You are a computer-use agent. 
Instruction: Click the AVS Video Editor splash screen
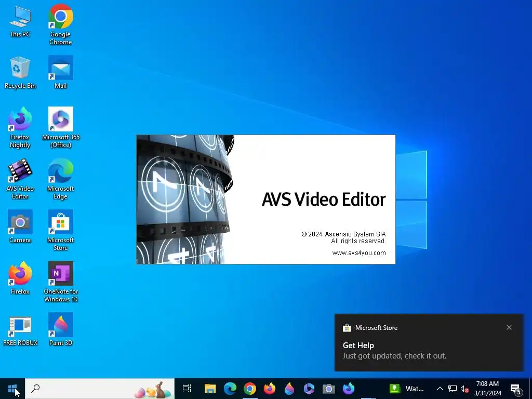coord(266,199)
